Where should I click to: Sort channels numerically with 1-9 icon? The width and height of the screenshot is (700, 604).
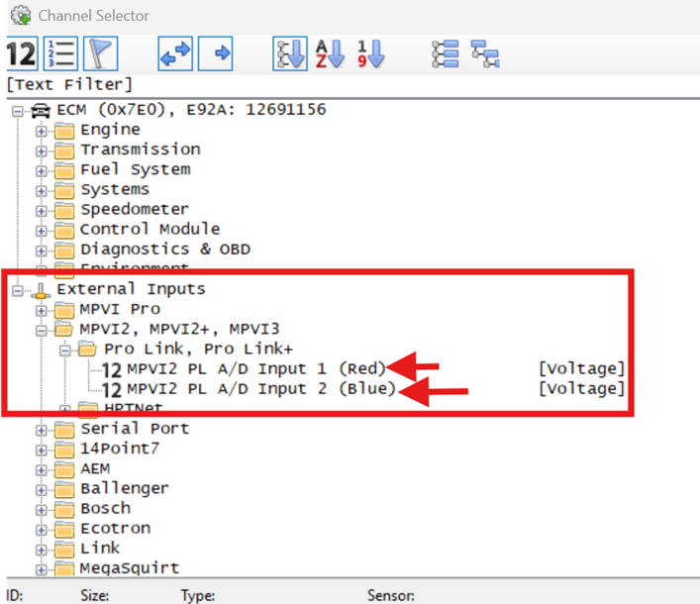pyautogui.click(x=369, y=53)
